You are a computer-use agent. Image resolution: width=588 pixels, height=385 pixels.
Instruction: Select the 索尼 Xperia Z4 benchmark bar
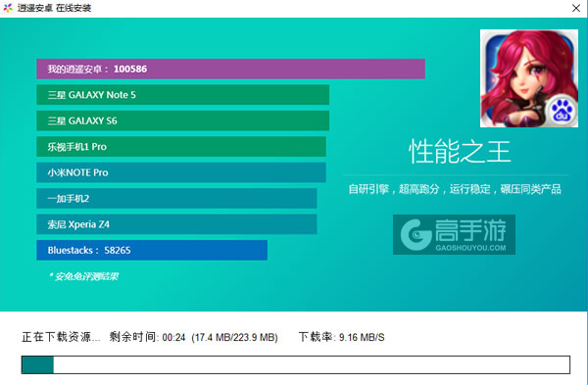click(176, 224)
